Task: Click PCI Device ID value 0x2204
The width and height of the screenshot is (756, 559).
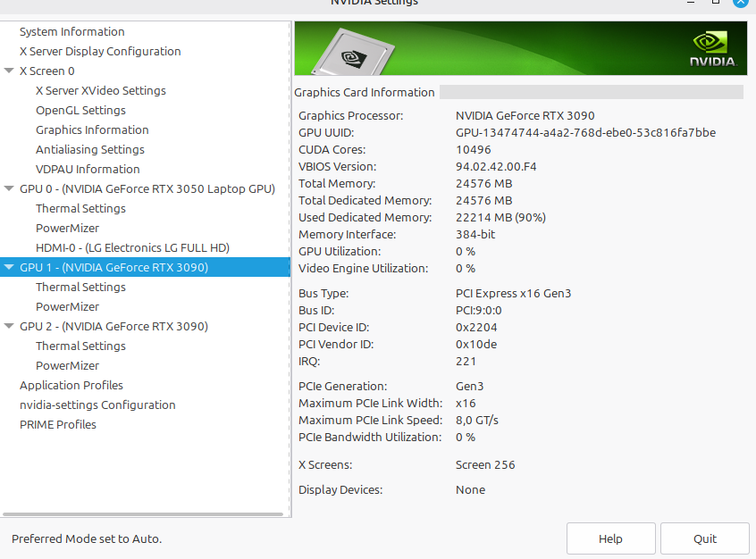Action: coord(476,328)
